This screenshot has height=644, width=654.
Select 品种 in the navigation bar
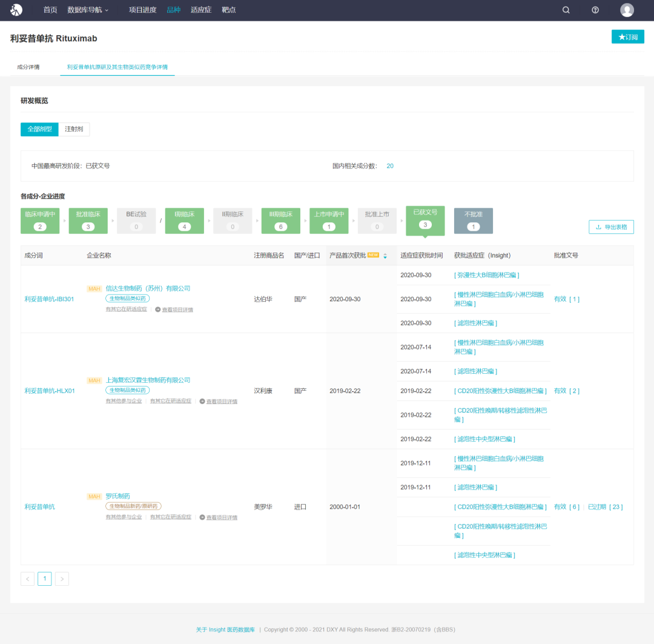tap(174, 10)
